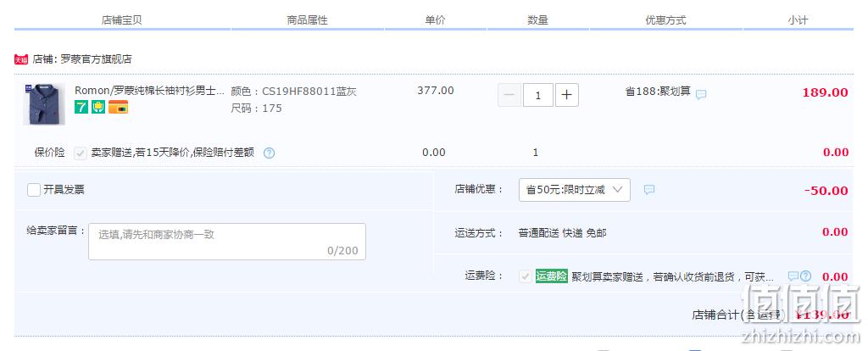
Task: Click the 单价 column header
Action: 435,20
